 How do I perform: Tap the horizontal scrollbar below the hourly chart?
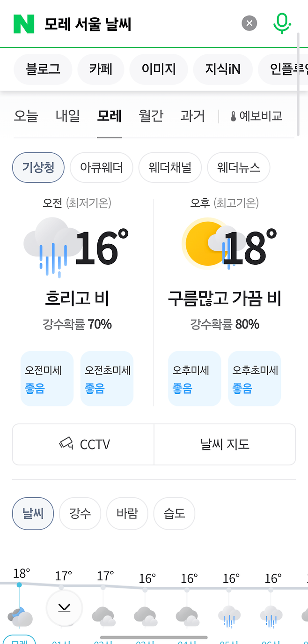pos(140,637)
